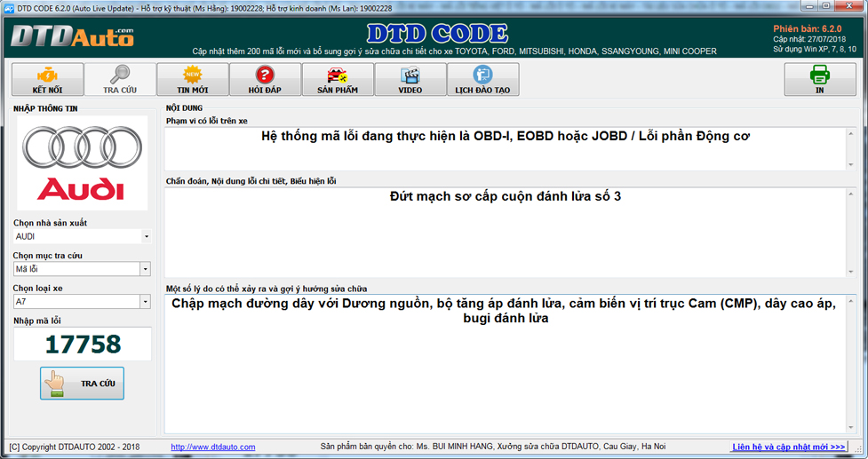Click Liên hệ và cập nhật mới link
868x459 pixels.
pyautogui.click(x=789, y=447)
